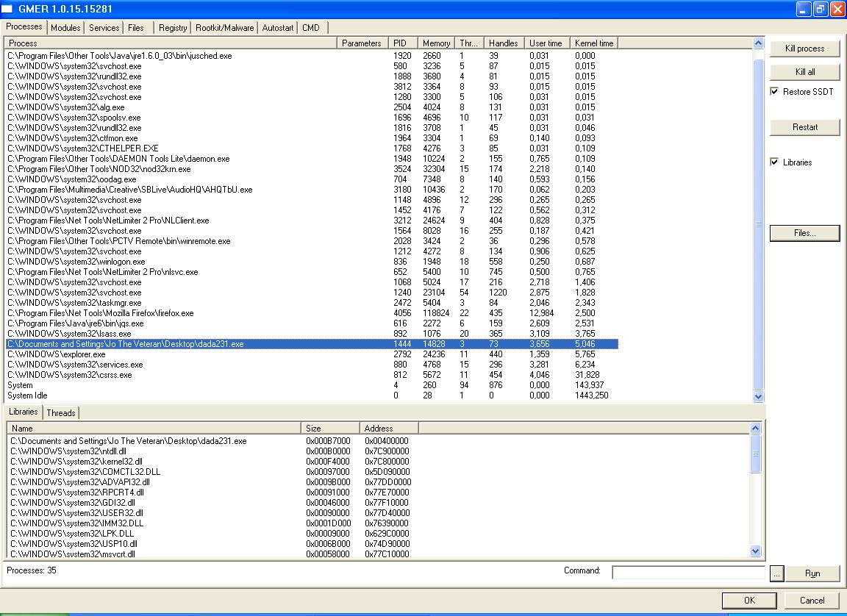
Task: Switch to the Autostart tab
Action: (x=278, y=27)
